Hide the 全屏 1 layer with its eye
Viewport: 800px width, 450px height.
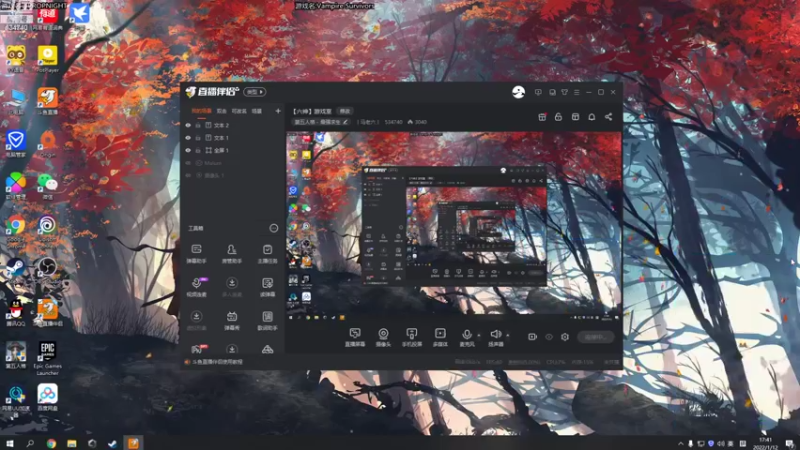point(188,151)
